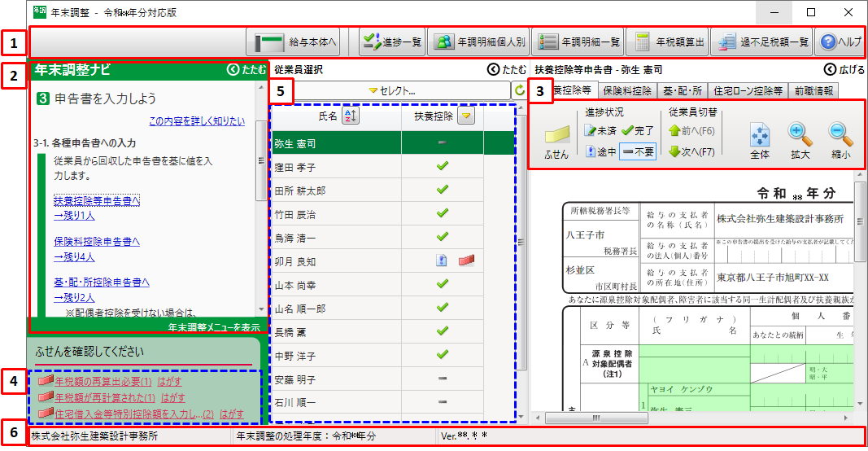Viewport: 868px width, 451px height.
Task: Open sticky note 年税額が再計算された(1)
Action: (105, 398)
